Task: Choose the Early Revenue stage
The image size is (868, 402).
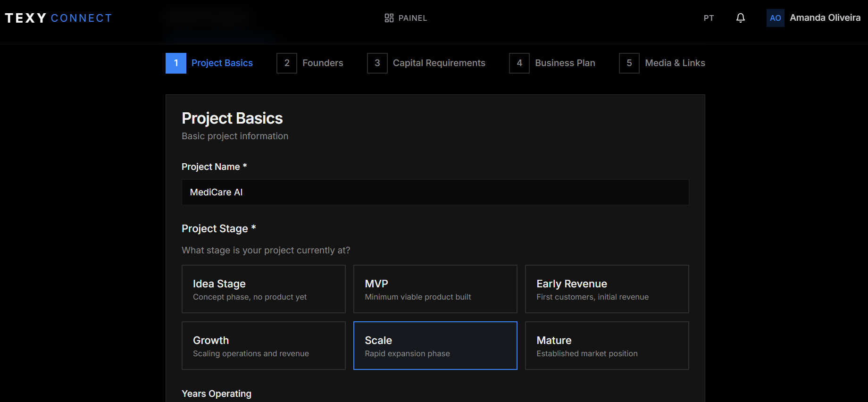Action: [607, 289]
